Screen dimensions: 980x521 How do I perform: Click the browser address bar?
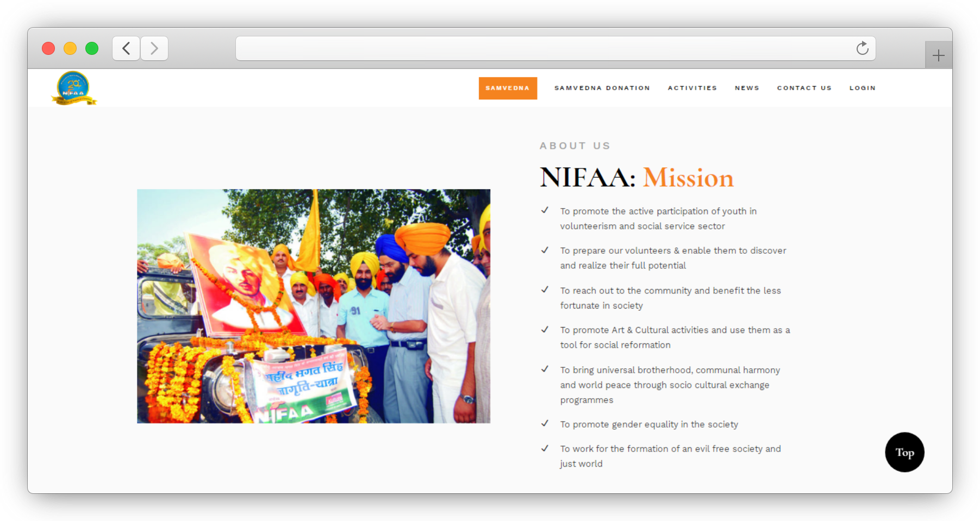click(544, 48)
